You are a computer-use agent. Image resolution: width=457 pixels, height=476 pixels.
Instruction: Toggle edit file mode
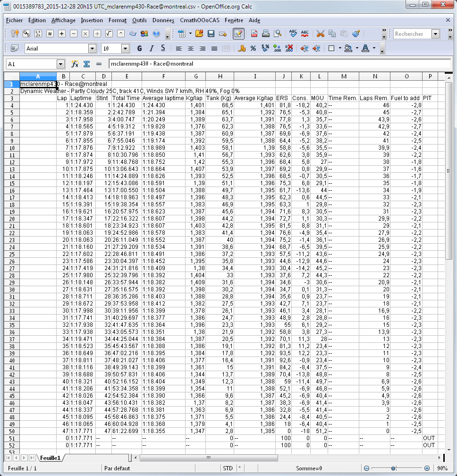pos(238,34)
